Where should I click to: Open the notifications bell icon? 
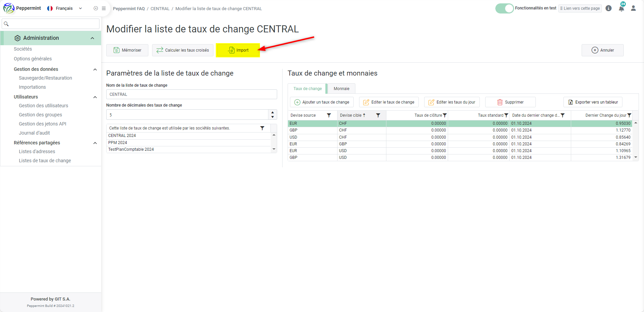click(x=621, y=8)
